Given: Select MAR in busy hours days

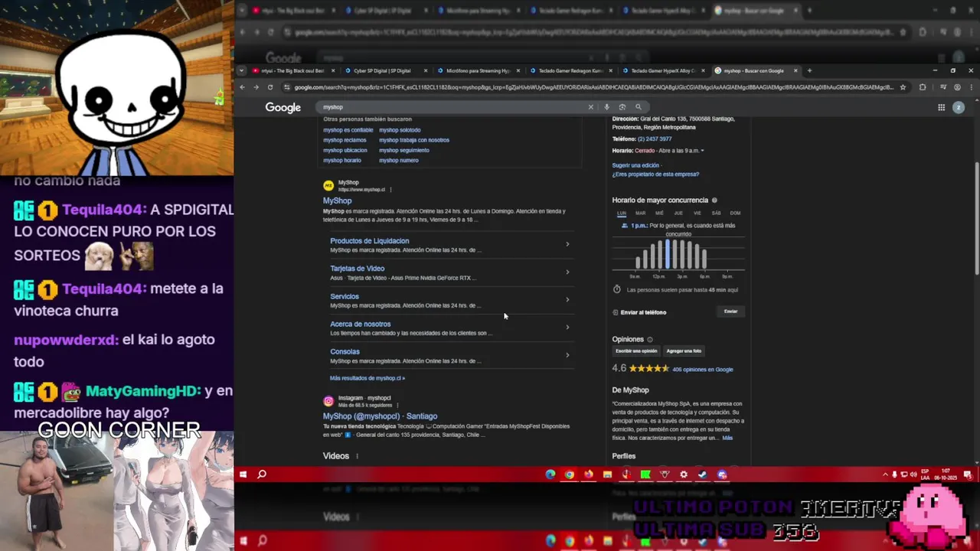Looking at the screenshot, I should point(640,213).
